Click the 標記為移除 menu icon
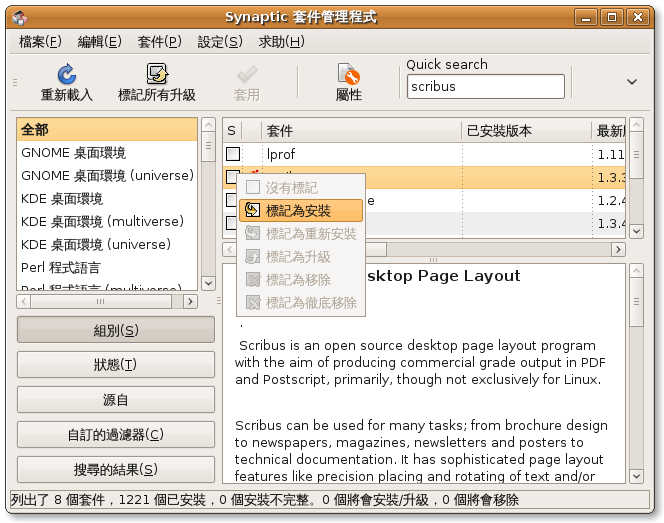The image size is (664, 523). point(252,279)
